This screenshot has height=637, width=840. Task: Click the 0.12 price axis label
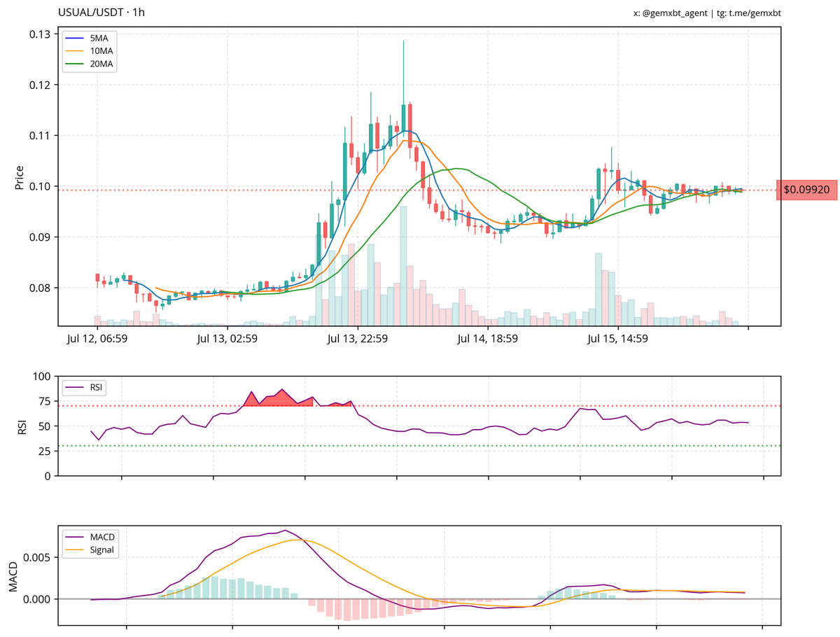click(x=40, y=85)
